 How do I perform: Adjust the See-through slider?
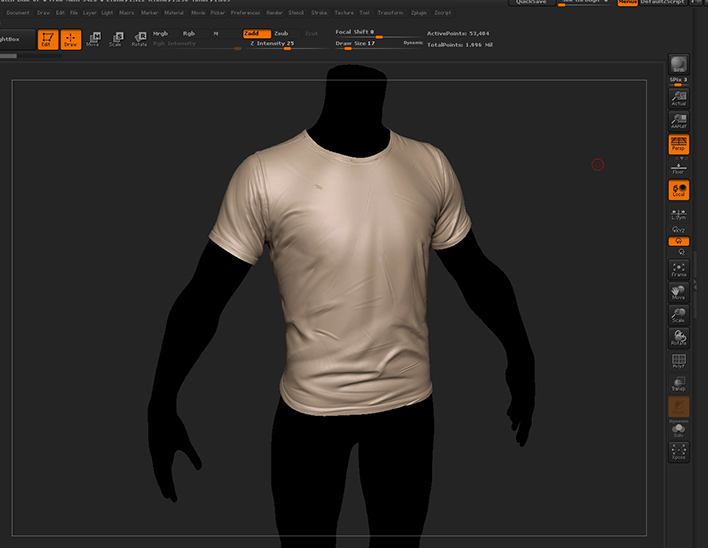pyautogui.click(x=585, y=2)
